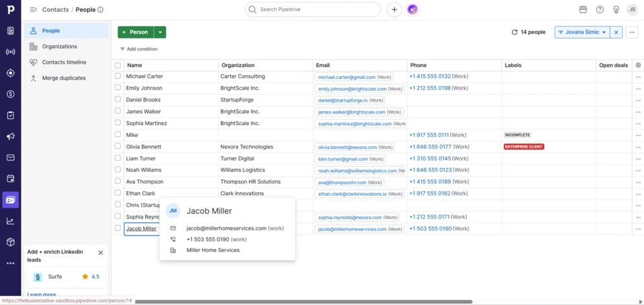Viewport: 644px width, 305px height.
Task: Open the Surfe app card
Action: [66, 277]
